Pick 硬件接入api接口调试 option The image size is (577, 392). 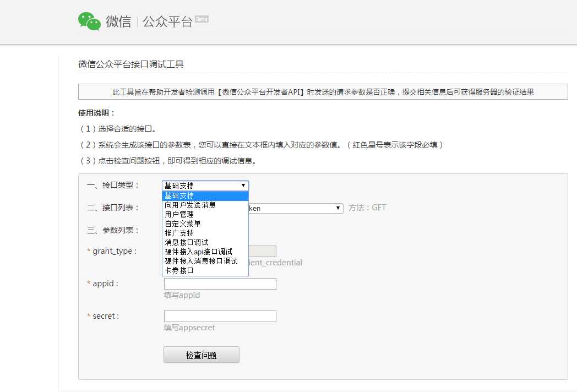tap(205, 252)
